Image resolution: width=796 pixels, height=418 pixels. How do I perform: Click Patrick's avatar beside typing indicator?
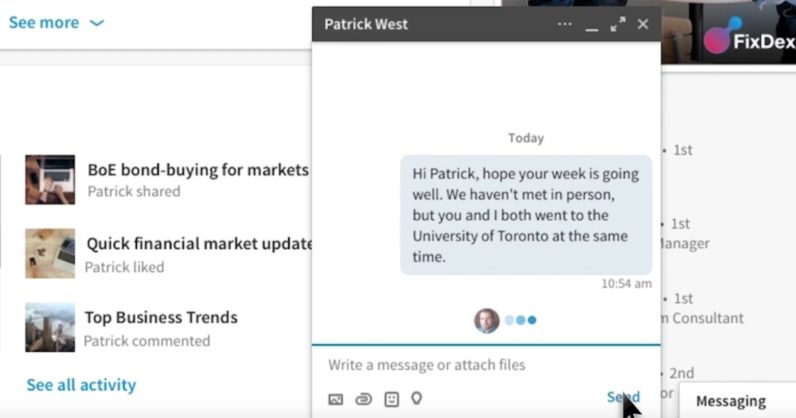[x=487, y=320]
